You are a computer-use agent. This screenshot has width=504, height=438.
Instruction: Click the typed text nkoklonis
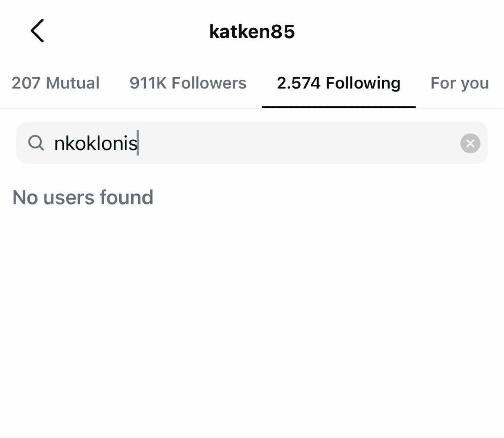pos(96,143)
